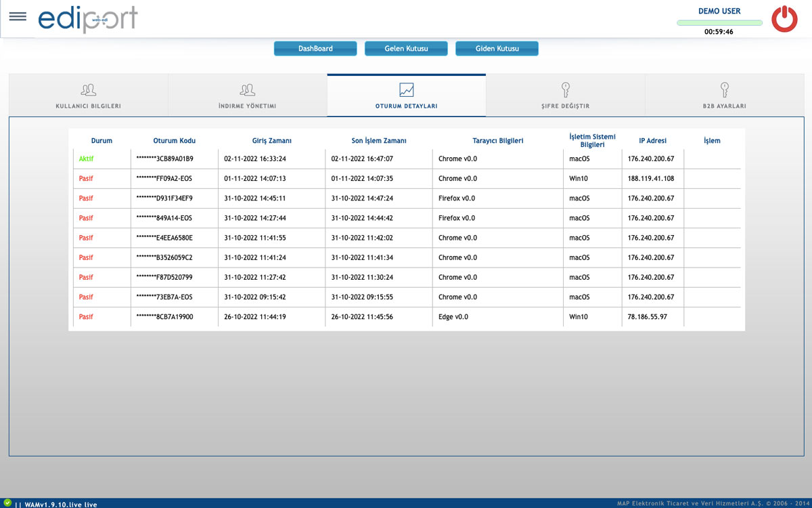Select session code ********3CB89A01B9
This screenshot has width=812, height=508.
[164, 158]
